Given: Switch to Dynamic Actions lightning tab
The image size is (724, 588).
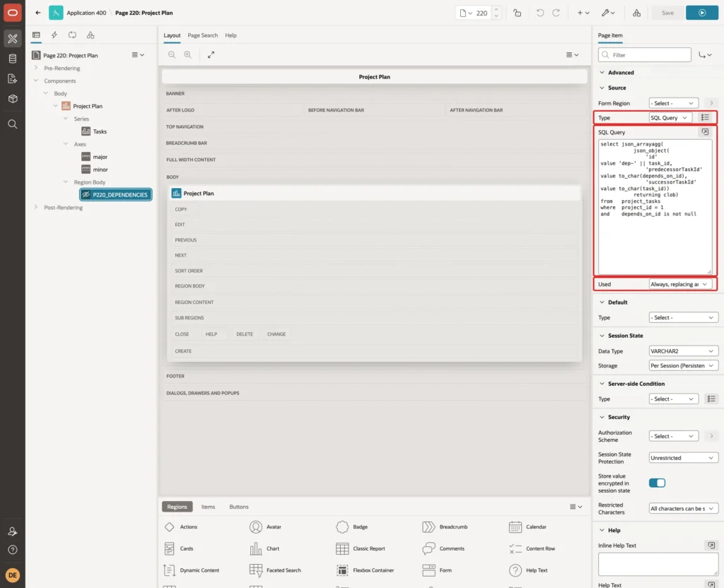Looking at the screenshot, I should pos(54,35).
